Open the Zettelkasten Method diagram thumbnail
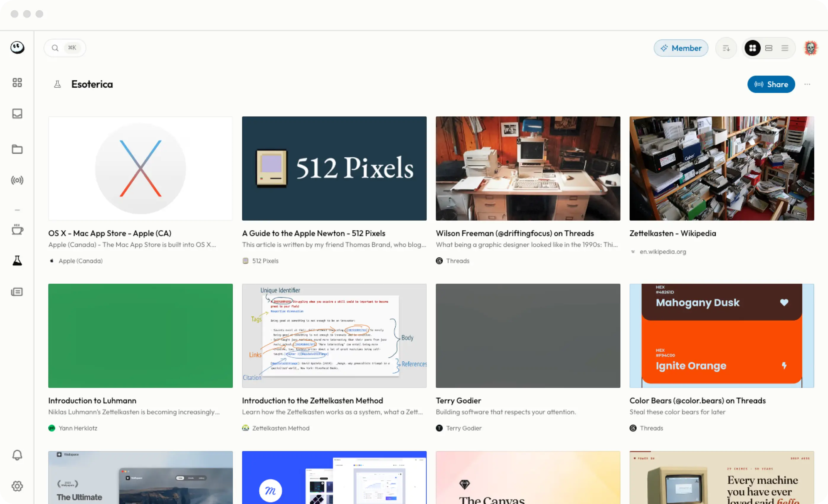 [x=334, y=336]
